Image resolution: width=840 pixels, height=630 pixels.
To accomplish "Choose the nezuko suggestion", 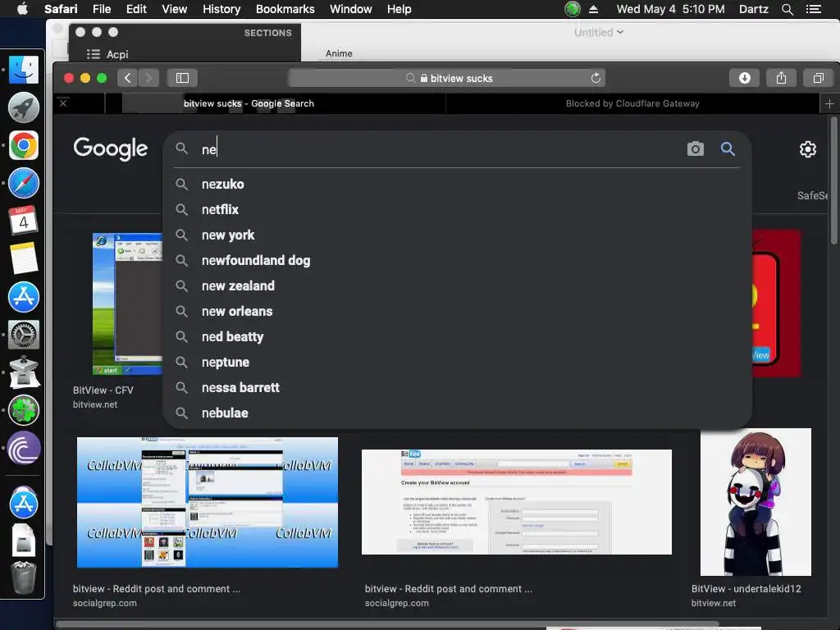I will coord(457,184).
